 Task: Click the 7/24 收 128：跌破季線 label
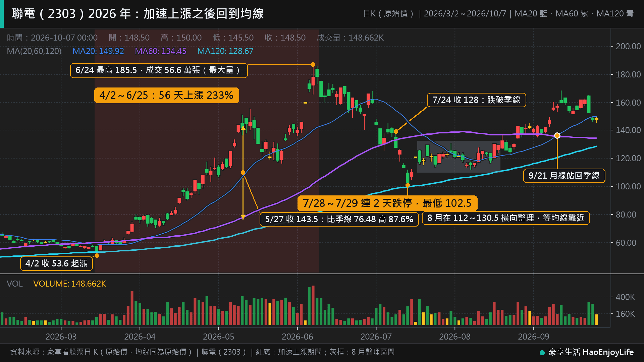coord(476,100)
